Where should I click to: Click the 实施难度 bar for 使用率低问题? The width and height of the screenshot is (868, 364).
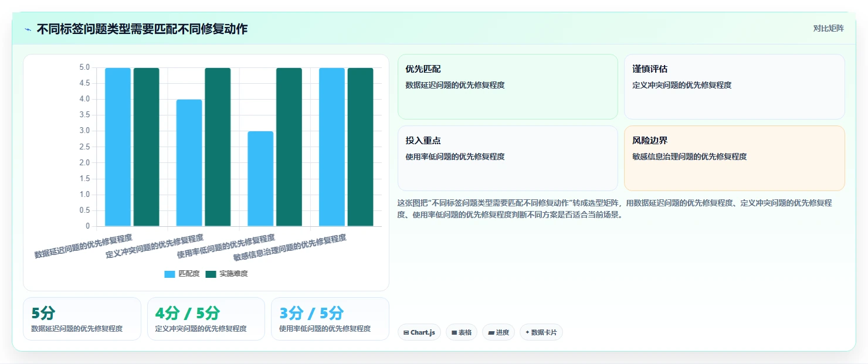(x=289, y=147)
